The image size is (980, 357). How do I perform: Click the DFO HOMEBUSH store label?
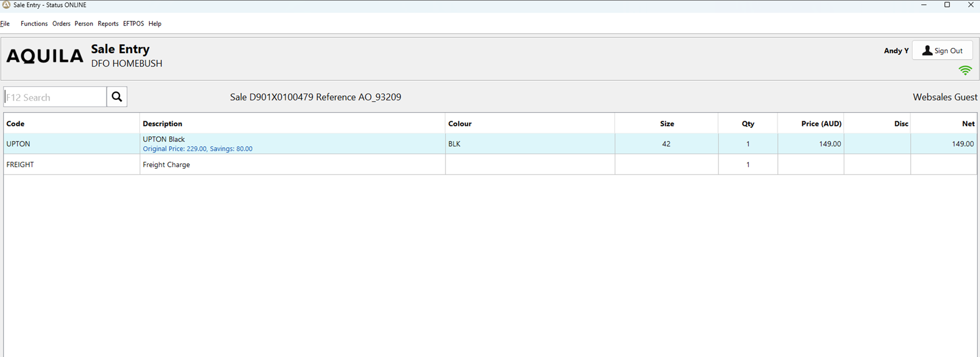(x=127, y=64)
